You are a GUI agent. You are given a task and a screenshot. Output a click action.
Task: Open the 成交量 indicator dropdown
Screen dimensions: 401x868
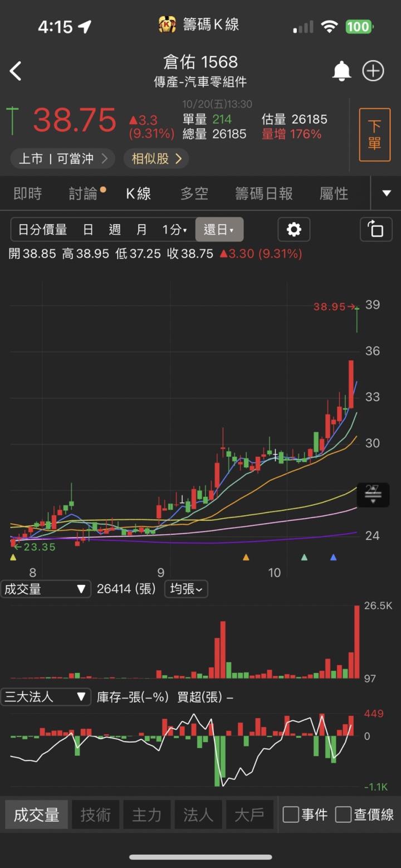pyautogui.click(x=45, y=589)
